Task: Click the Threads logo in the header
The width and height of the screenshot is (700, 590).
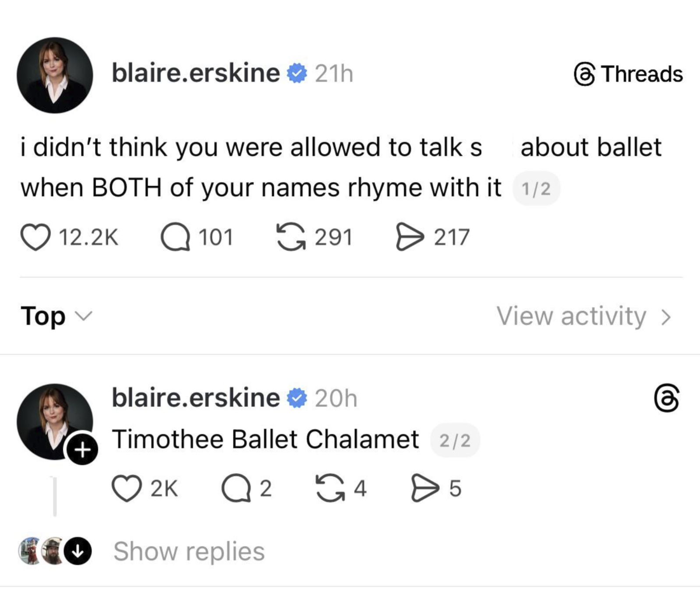Action: pos(628,74)
